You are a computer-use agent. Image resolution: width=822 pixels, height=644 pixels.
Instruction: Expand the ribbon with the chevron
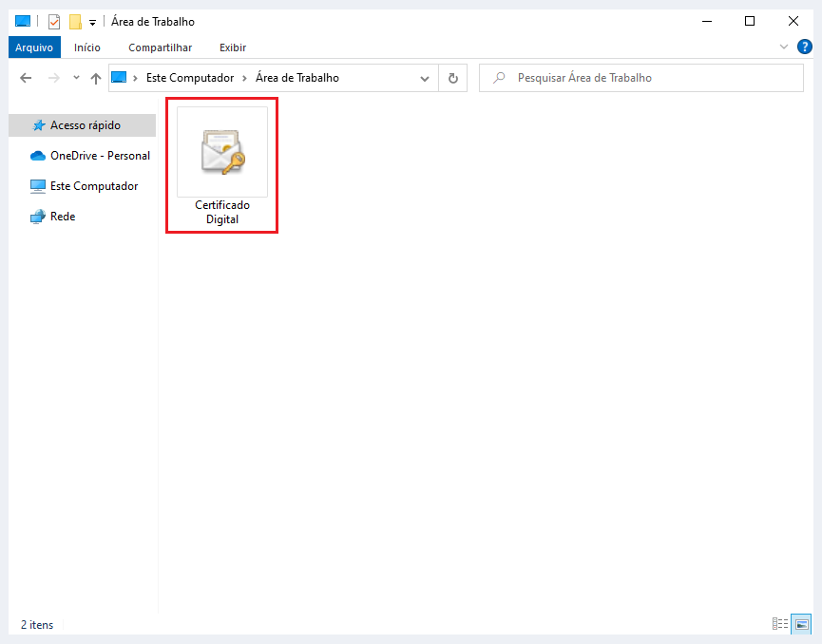point(784,47)
